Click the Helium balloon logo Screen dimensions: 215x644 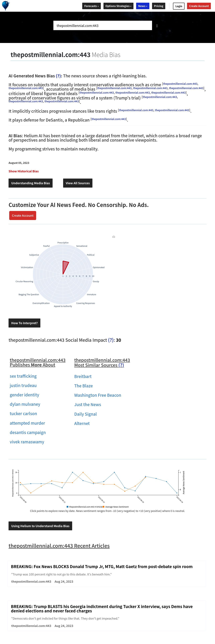[x=6, y=6]
